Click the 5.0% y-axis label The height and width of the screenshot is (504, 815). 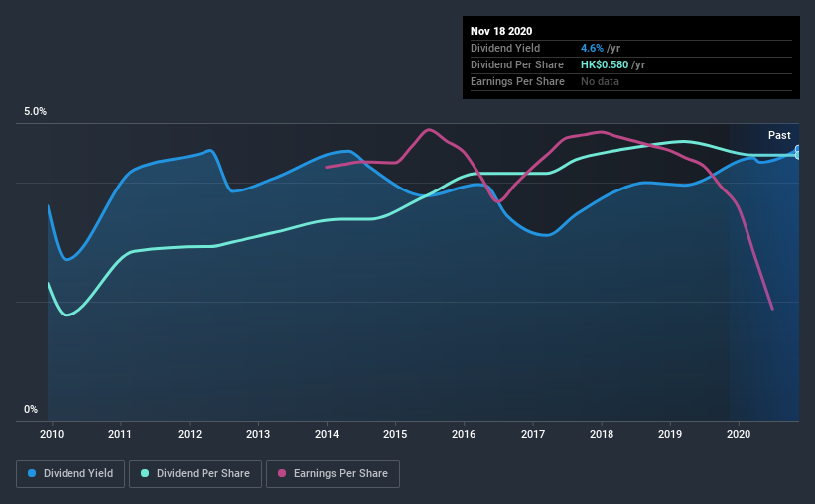[x=35, y=112]
